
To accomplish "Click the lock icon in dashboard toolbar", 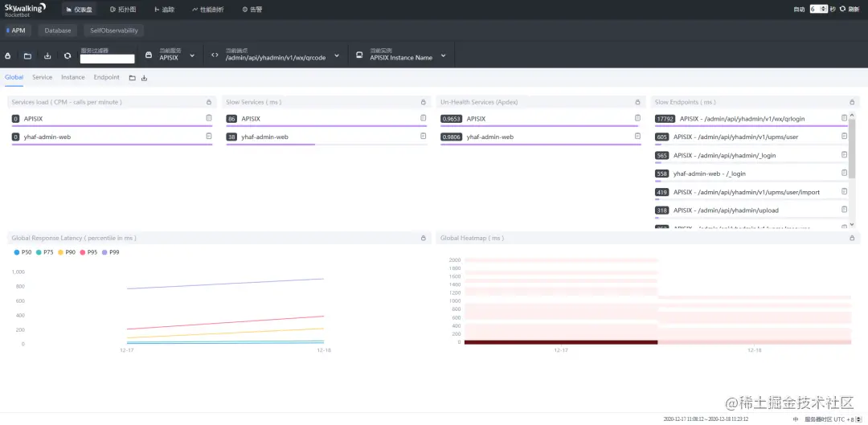I will coord(8,56).
